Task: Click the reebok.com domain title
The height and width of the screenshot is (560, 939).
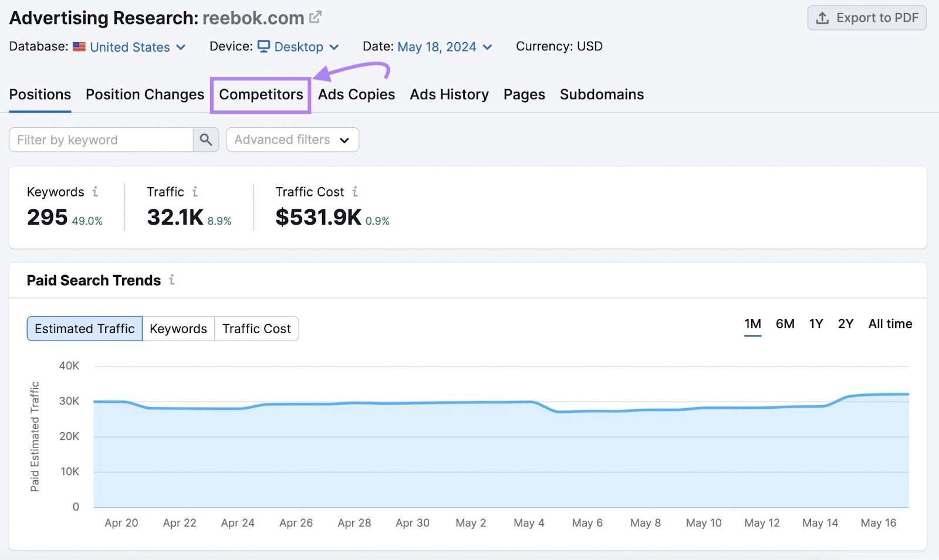Action: [254, 18]
